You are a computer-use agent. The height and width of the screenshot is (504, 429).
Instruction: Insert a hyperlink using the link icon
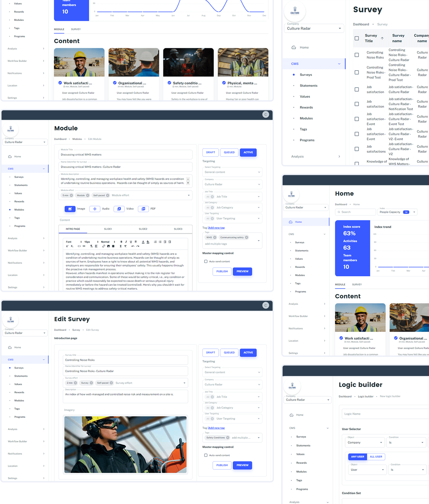click(104, 246)
